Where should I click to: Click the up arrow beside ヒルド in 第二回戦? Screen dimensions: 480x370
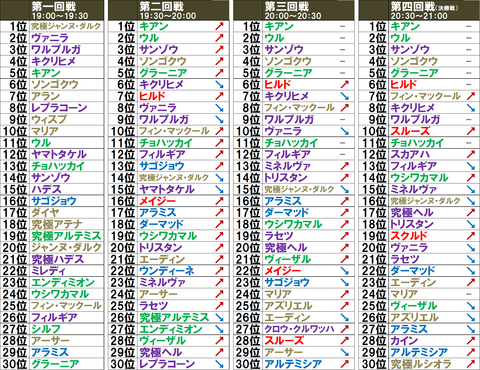pos(219,96)
